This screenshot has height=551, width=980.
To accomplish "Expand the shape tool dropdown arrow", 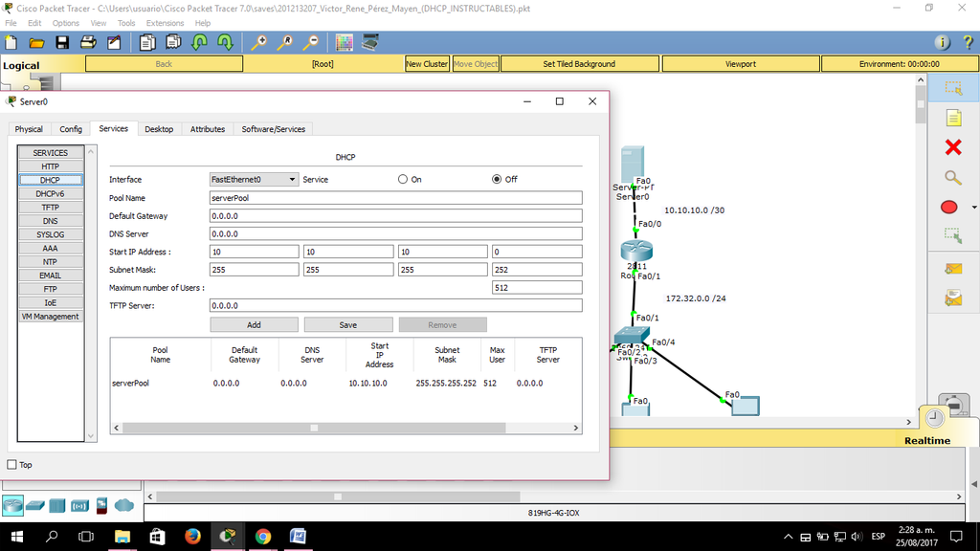I will (973, 208).
